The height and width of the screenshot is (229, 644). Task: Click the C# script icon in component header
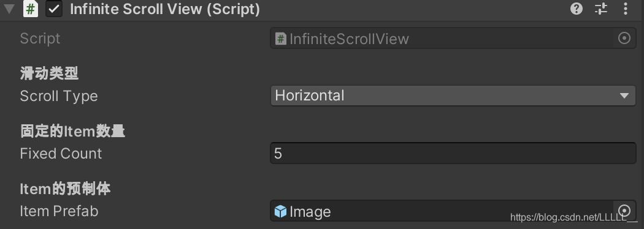point(31,9)
